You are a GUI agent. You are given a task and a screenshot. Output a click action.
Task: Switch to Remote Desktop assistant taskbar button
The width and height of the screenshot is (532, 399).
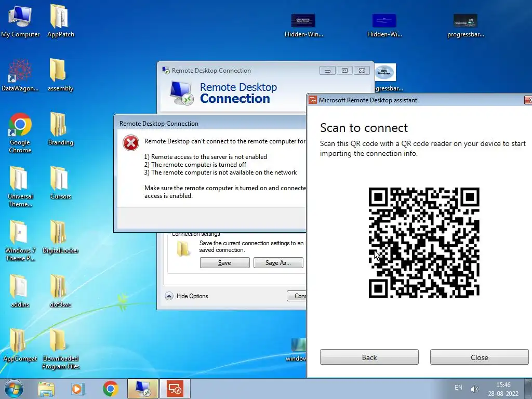click(x=175, y=389)
